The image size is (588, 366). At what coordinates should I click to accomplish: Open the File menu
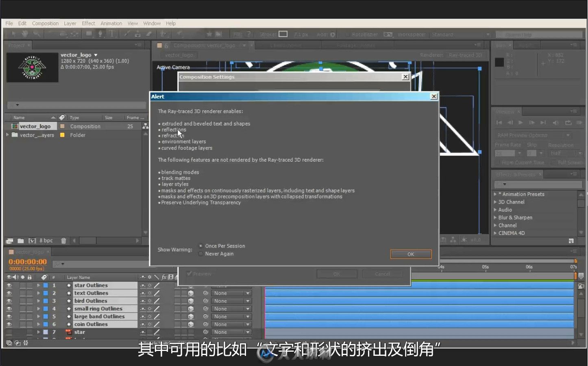click(x=9, y=23)
